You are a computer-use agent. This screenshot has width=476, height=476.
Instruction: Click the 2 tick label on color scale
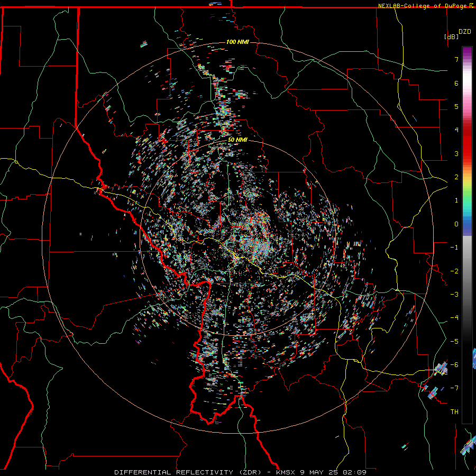point(456,177)
